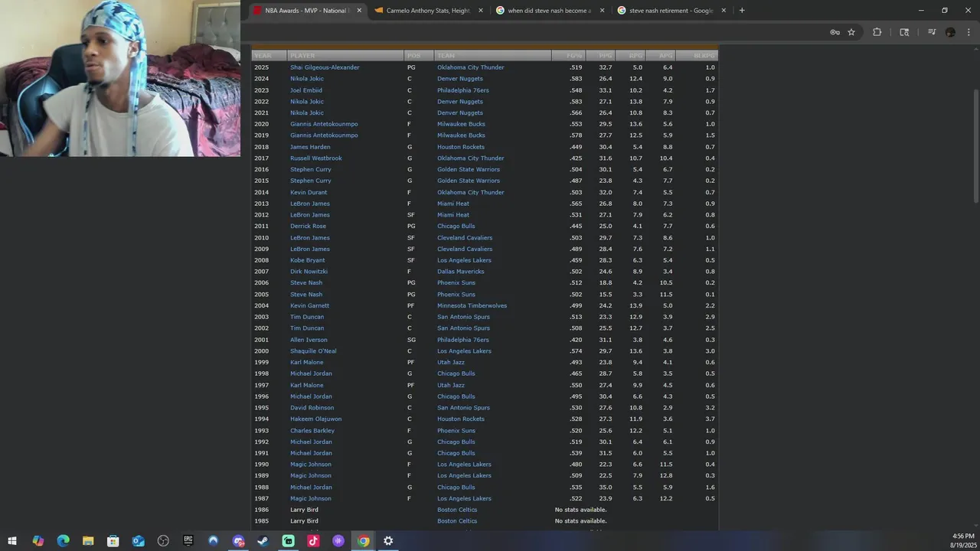Click 'No stats available.' in 1986 row
The width and height of the screenshot is (980, 551).
[x=580, y=510]
